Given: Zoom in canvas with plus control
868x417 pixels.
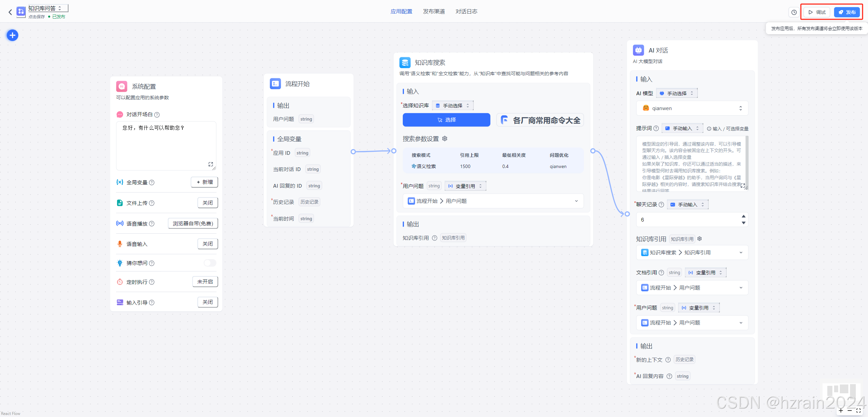Looking at the screenshot, I should tap(841, 411).
